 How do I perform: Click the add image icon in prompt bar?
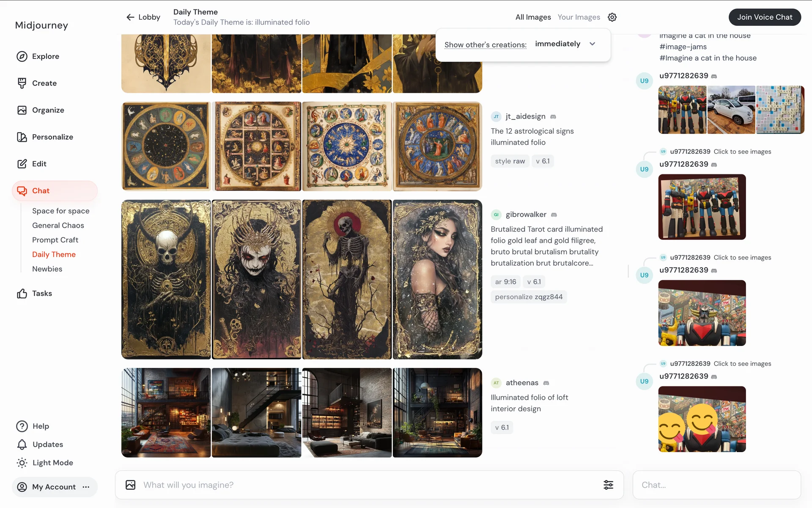131,485
